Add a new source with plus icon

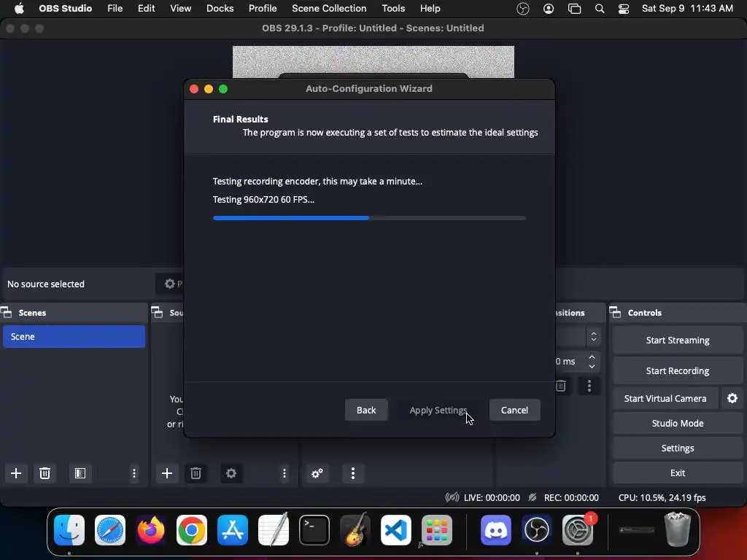167,472
